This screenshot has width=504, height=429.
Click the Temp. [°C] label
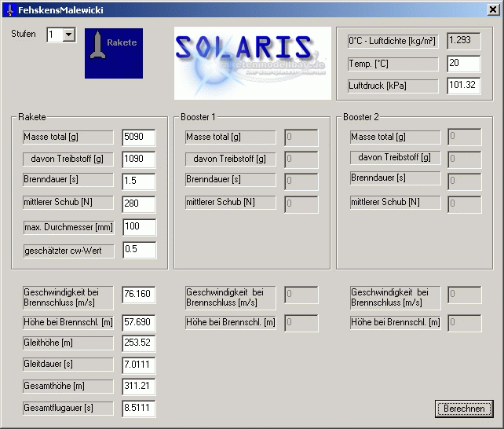393,64
